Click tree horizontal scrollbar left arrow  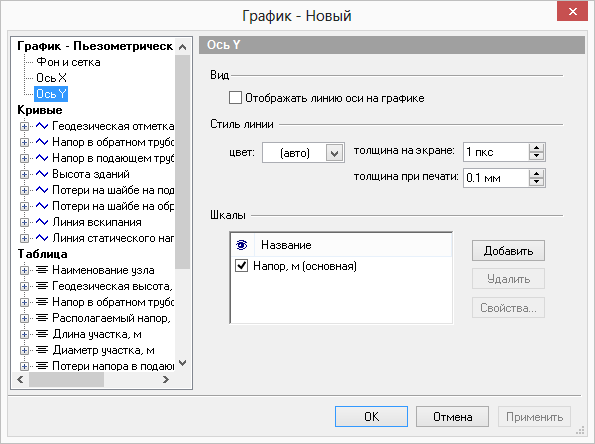click(x=20, y=379)
